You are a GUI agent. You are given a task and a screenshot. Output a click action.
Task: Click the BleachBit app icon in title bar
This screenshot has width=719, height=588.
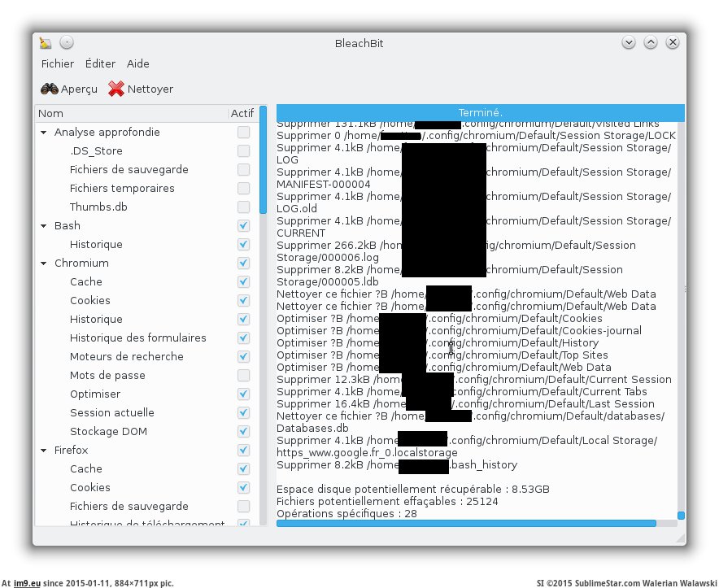[x=46, y=43]
